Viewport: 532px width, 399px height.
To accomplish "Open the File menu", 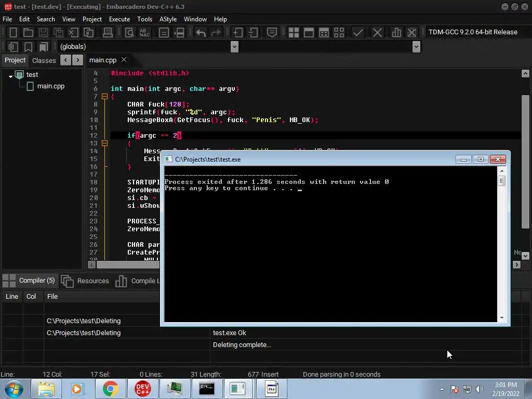I will tap(7, 19).
